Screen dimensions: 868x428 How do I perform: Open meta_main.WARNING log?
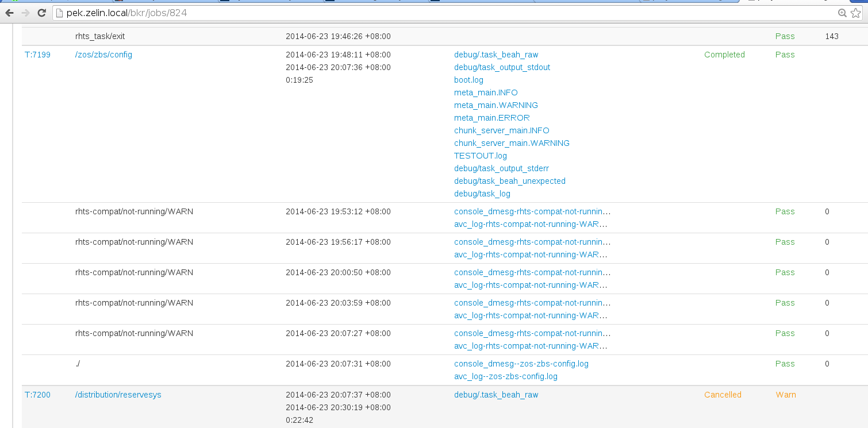point(496,105)
